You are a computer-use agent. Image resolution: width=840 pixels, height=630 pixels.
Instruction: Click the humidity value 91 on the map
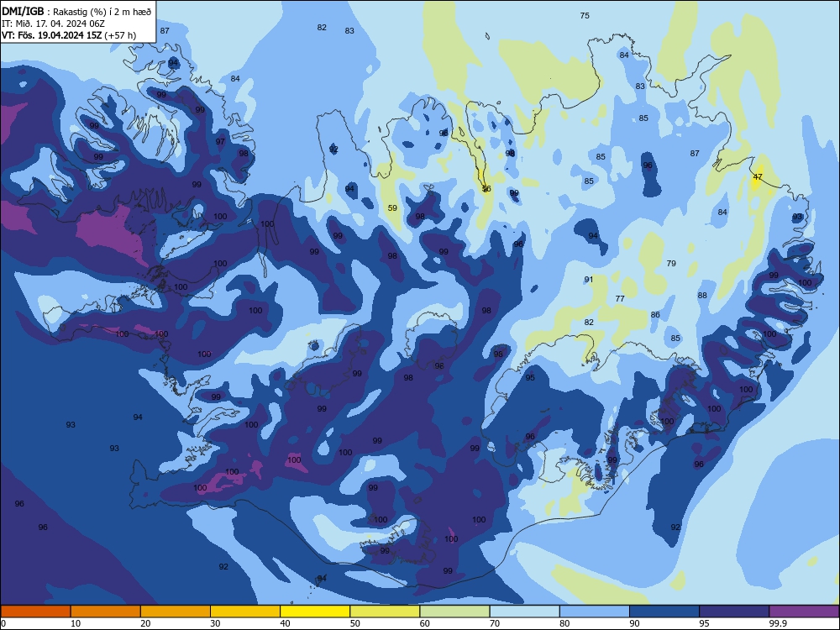coord(589,279)
